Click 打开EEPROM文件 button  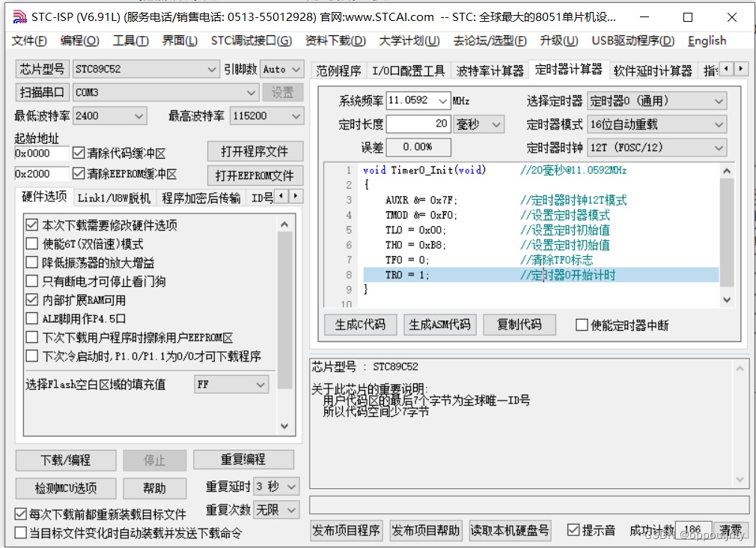point(254,176)
